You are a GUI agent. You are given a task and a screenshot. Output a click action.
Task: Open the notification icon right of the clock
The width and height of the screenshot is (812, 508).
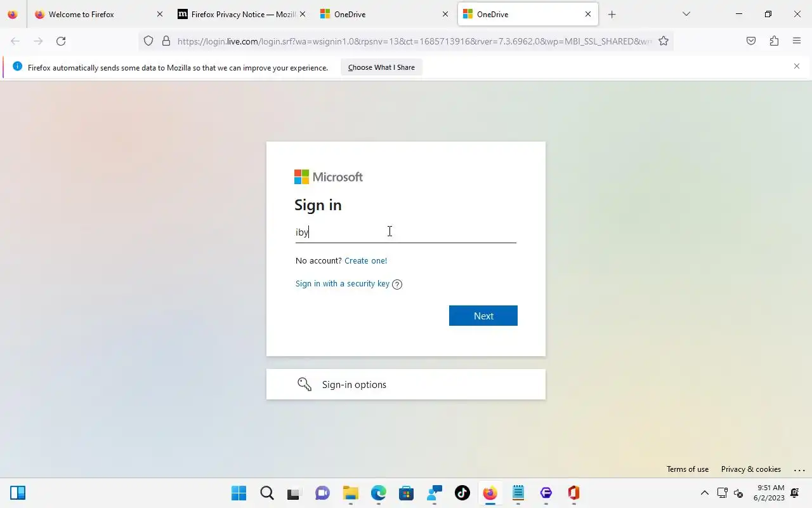click(x=796, y=493)
